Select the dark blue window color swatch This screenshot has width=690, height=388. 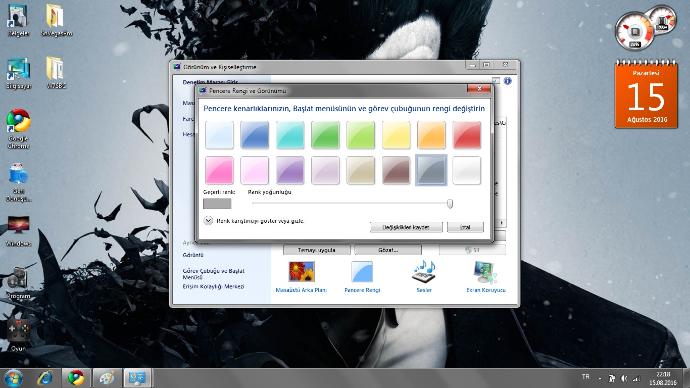[254, 135]
